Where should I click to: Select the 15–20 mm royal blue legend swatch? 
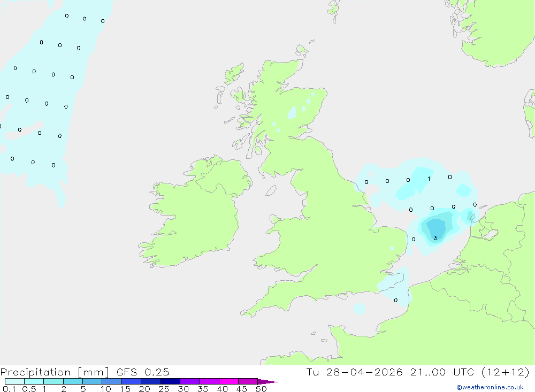click(x=132, y=381)
